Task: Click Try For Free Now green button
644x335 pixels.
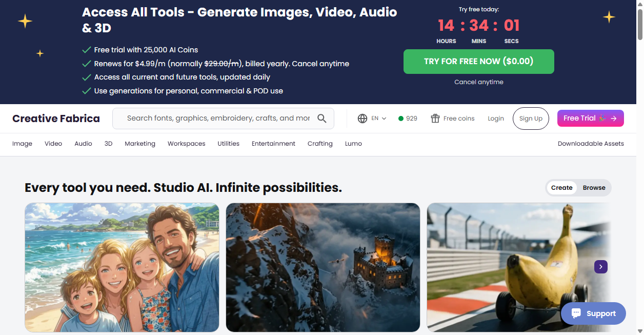Action: coord(479,62)
